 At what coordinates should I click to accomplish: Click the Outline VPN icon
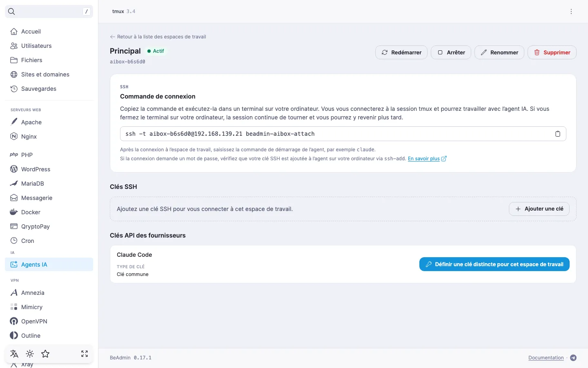14,336
